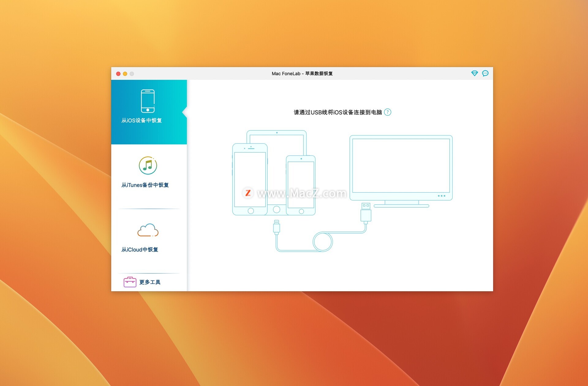Viewport: 588px width, 386px height.
Task: Select the iOS device recovery phone icon
Action: click(x=148, y=101)
